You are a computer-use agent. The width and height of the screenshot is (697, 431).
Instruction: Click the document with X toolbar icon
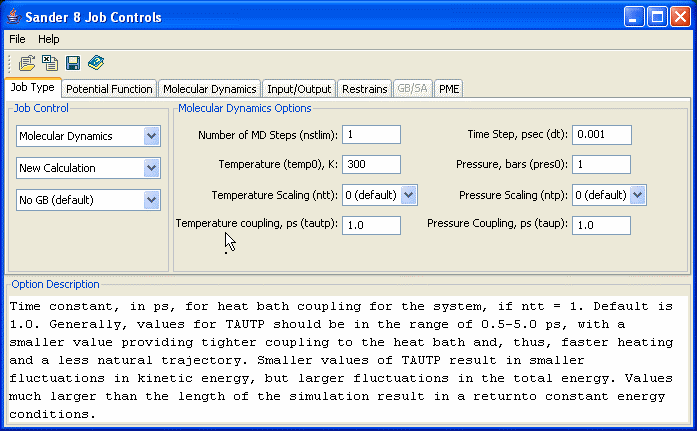pyautogui.click(x=50, y=63)
